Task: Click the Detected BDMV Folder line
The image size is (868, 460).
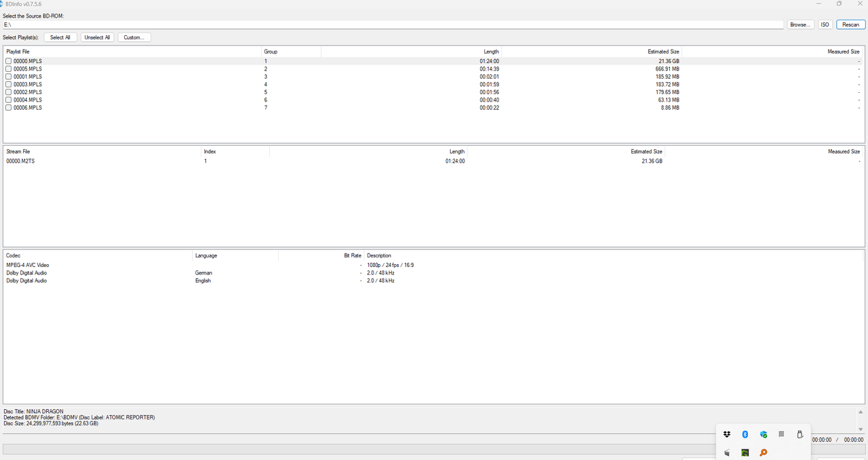Action: 79,417
